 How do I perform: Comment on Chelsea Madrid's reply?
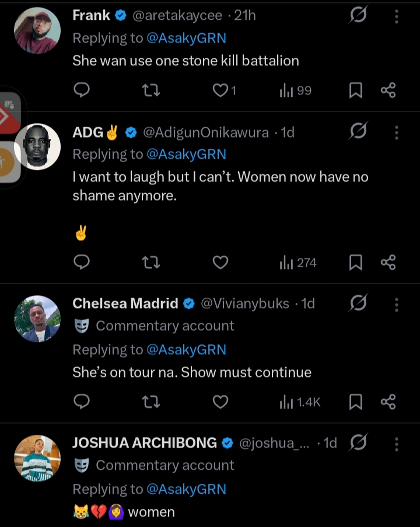82,402
